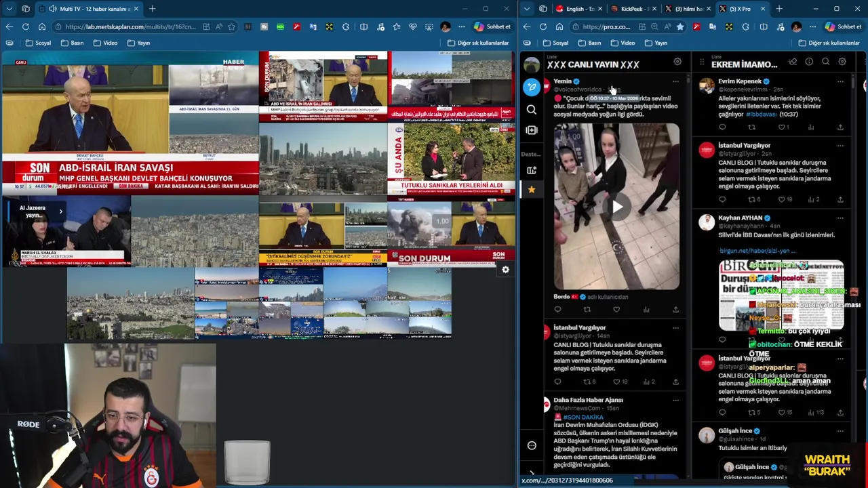Click the clear eraser icon in EKREM İMAMO... header
The image size is (868, 488).
click(793, 62)
